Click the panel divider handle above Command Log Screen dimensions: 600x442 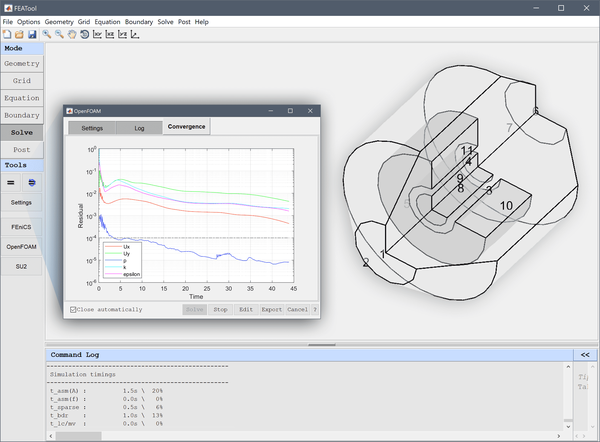coord(322,345)
